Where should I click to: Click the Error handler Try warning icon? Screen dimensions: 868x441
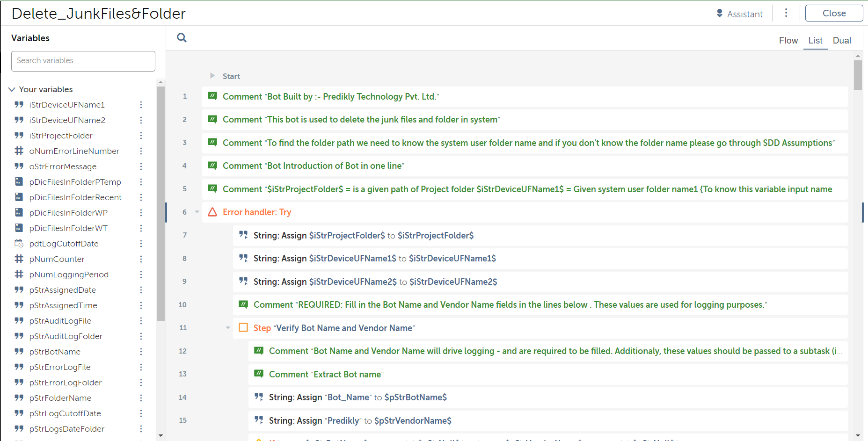coord(212,212)
